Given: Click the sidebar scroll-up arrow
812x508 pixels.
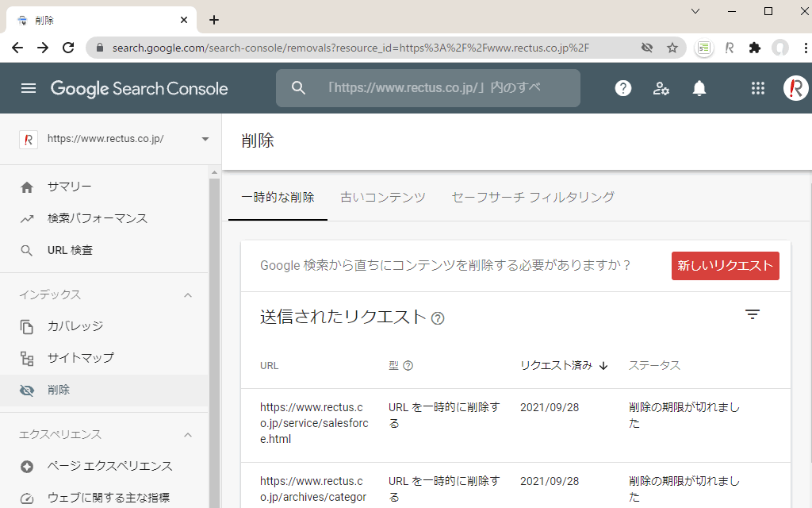Looking at the screenshot, I should point(214,172).
